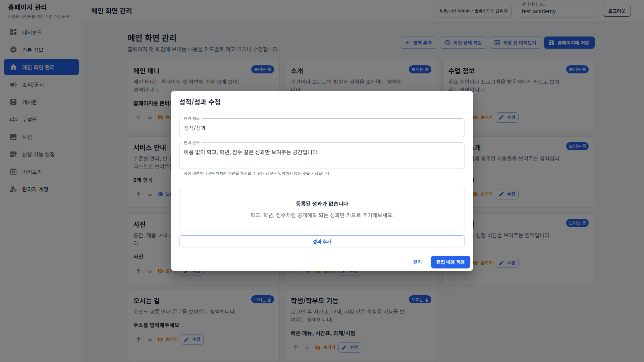Click the 영역 추가 button

click(418, 43)
